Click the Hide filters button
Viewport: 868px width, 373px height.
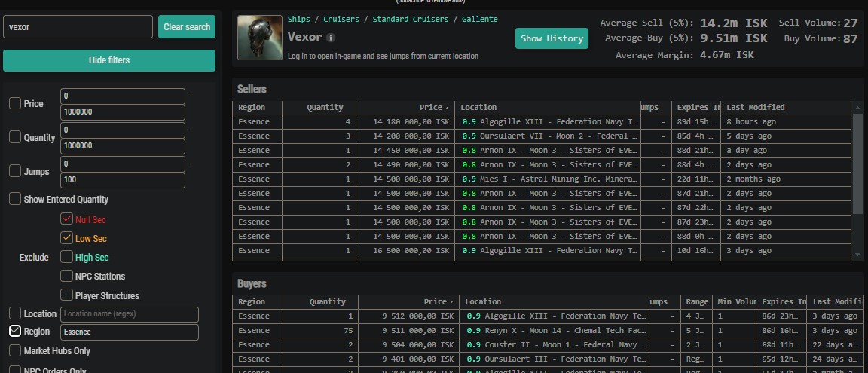pos(109,60)
